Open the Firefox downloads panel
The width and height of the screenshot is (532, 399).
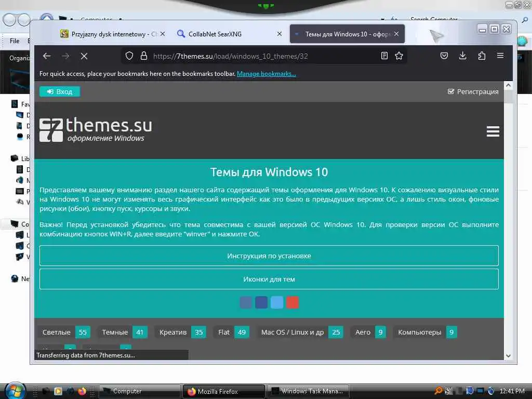coord(462,56)
